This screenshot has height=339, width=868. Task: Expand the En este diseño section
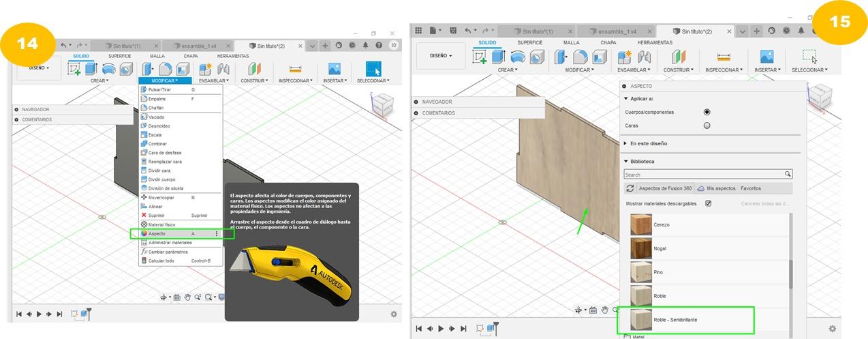tap(626, 143)
